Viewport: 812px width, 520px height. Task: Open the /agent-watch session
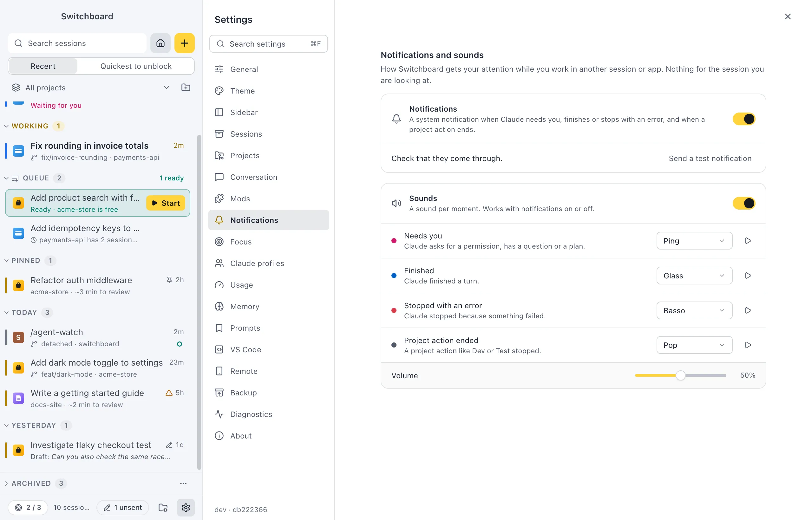pyautogui.click(x=98, y=338)
